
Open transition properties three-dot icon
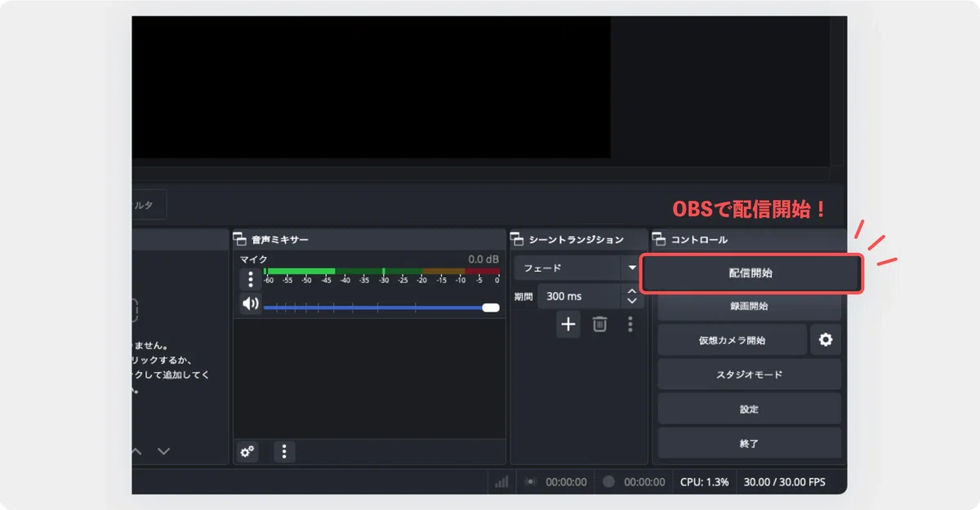click(630, 324)
